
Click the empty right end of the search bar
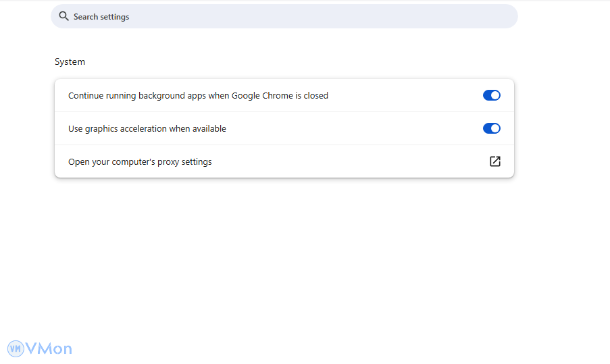click(x=486, y=16)
